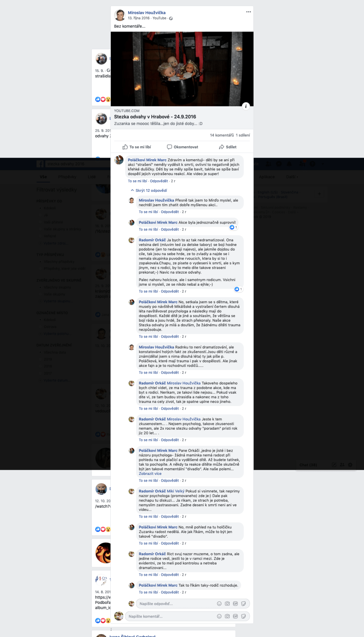Open the Stezka odvahy video thumbnail
The width and height of the screenshot is (364, 637).
point(182,69)
